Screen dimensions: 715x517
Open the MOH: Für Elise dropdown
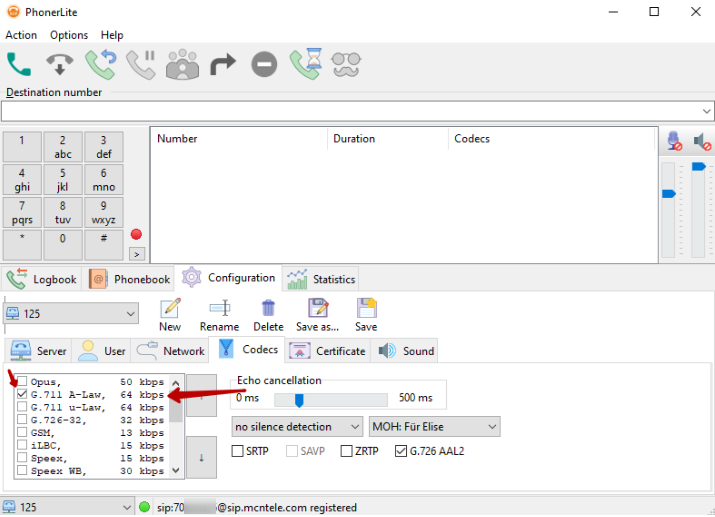(435, 427)
